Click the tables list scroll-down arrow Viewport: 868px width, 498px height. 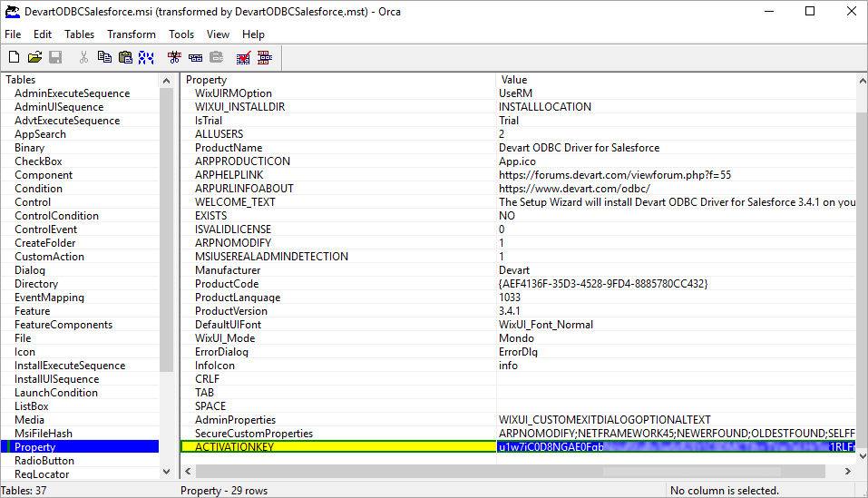tap(166, 472)
